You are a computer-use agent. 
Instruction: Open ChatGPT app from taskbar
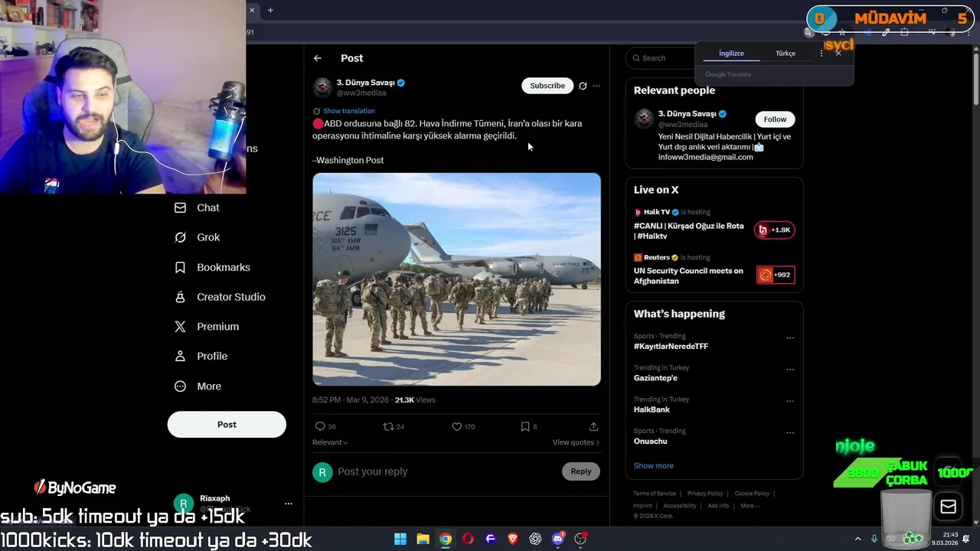click(535, 539)
